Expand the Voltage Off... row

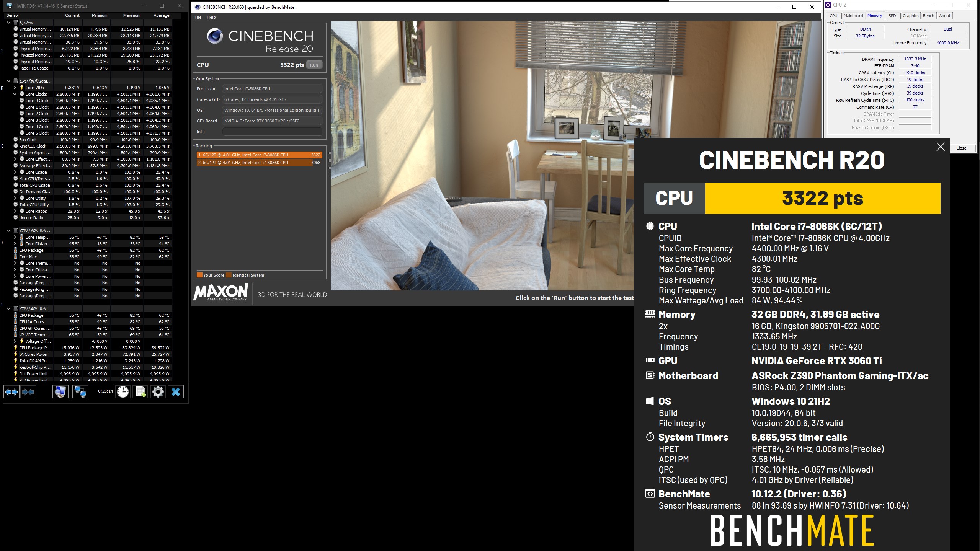(15, 341)
